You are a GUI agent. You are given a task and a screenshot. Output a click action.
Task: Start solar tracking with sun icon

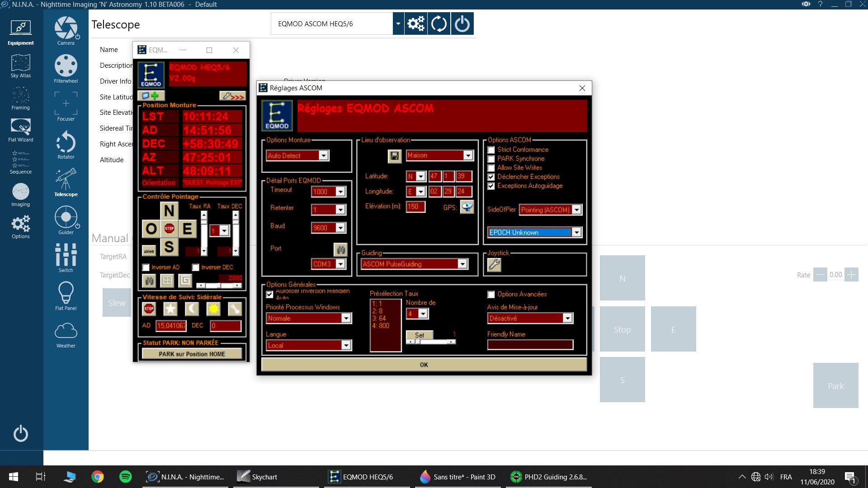tap(213, 309)
